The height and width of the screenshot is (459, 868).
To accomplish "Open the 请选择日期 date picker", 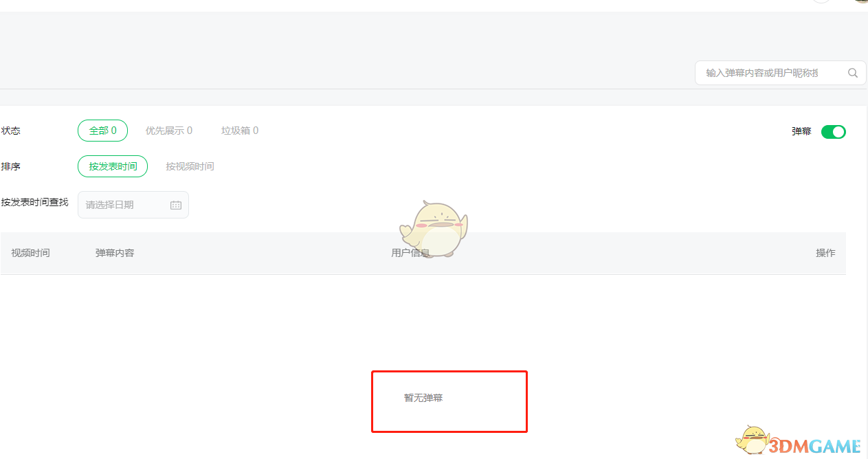I will pyautogui.click(x=133, y=205).
